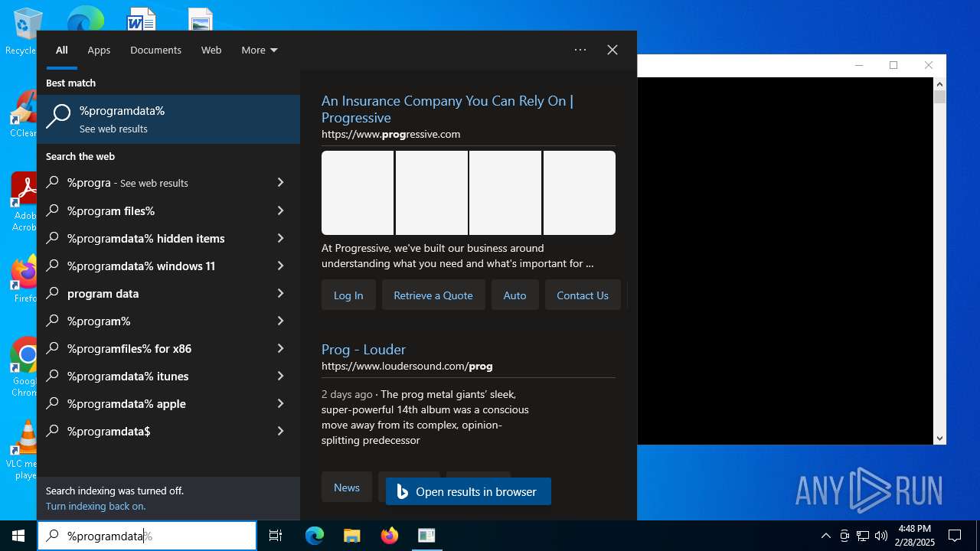
Task: Launch Firefox from taskbar
Action: [390, 536]
